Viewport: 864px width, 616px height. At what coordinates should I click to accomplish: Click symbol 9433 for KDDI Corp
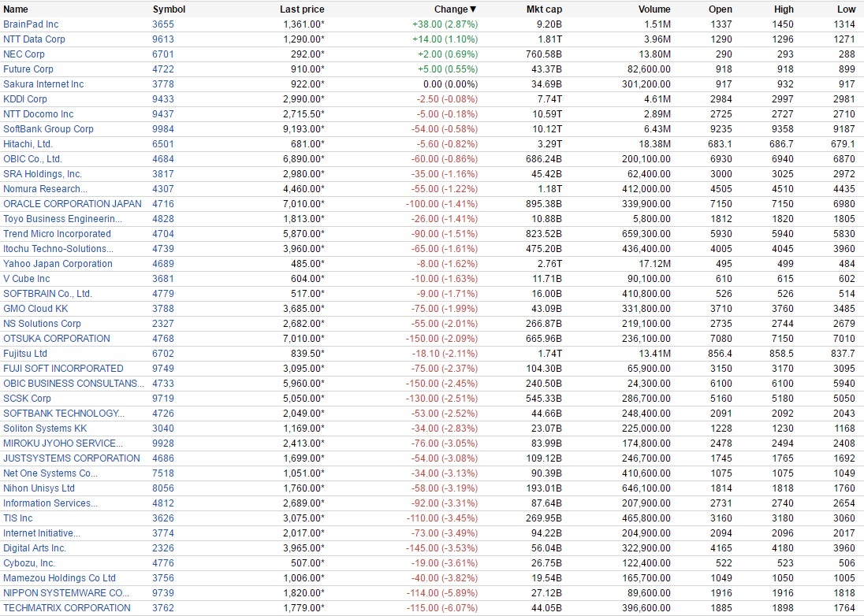pyautogui.click(x=163, y=99)
